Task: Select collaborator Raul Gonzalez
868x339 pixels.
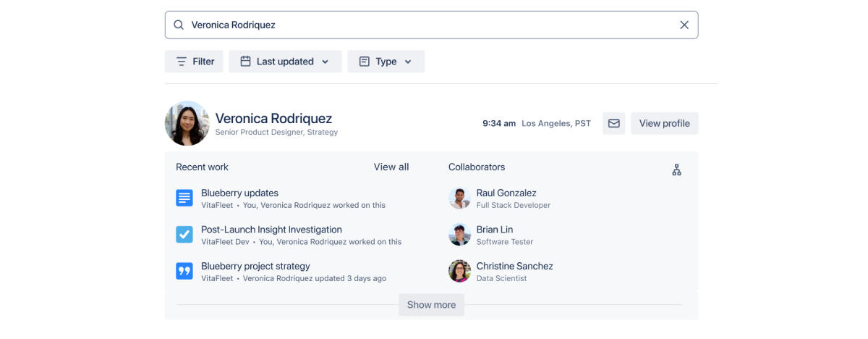Action: coord(506,193)
